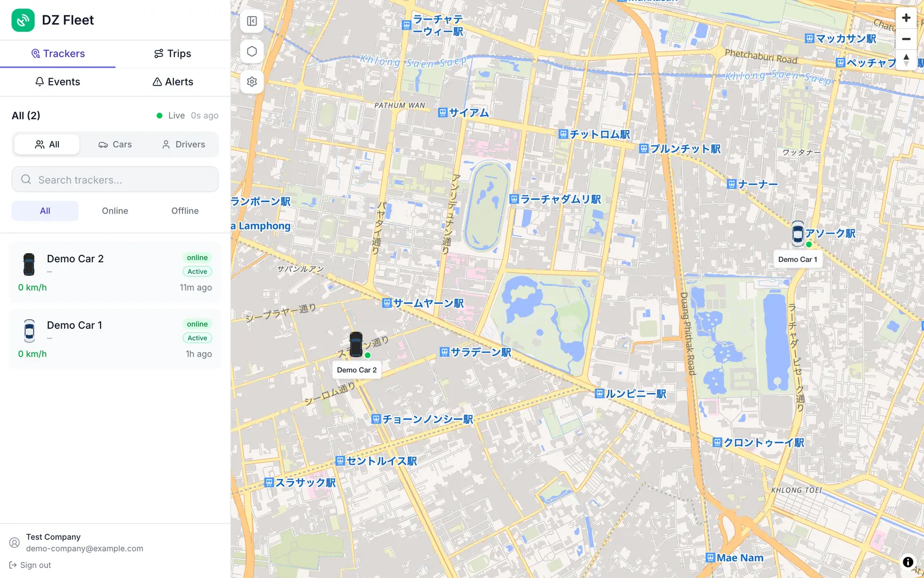Click Demo Car 1 marker on map
The image size is (924, 578).
pos(798,234)
